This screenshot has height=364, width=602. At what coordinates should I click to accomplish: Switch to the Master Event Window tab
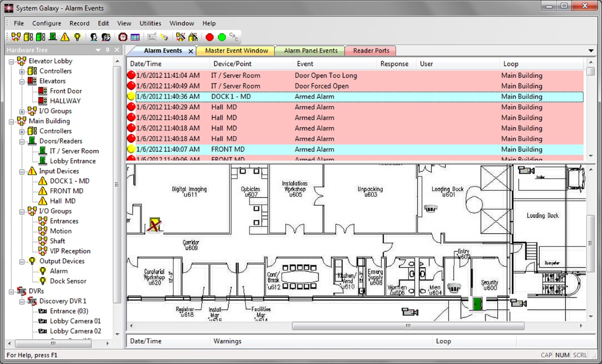pyautogui.click(x=235, y=51)
